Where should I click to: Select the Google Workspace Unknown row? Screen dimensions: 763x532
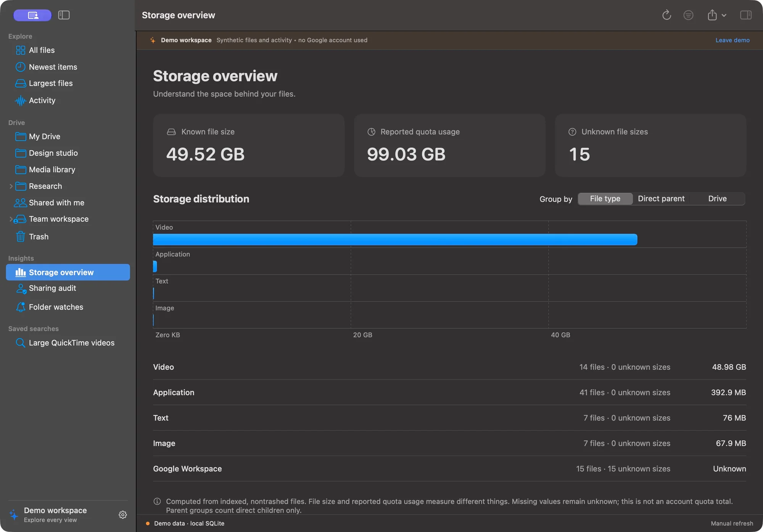[x=449, y=469]
